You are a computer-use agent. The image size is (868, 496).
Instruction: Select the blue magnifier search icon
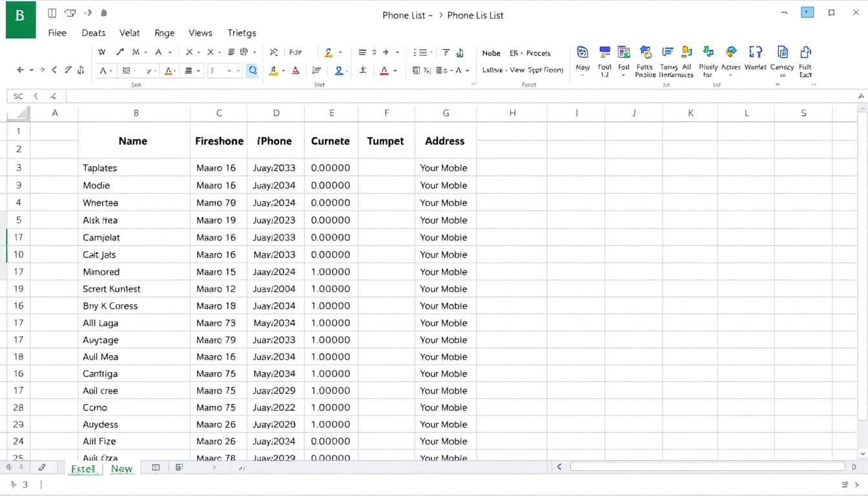(252, 69)
